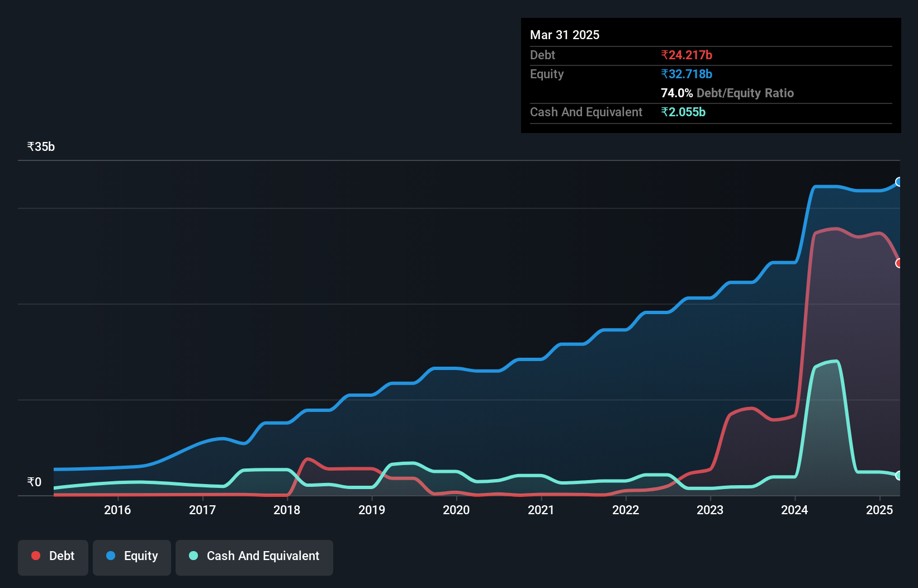Select the Debt endpoint marker on chart
Viewport: 918px width, 588px height.
(x=899, y=263)
